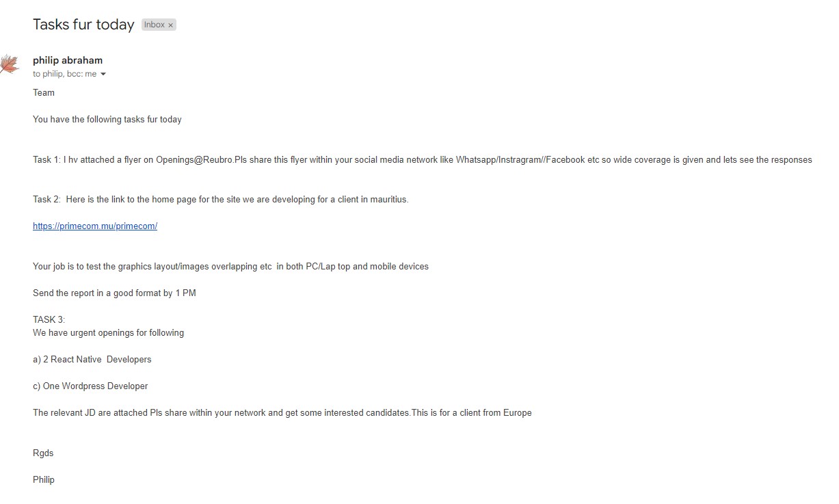
Task: Click the Task 2 home page line
Action: coord(221,200)
